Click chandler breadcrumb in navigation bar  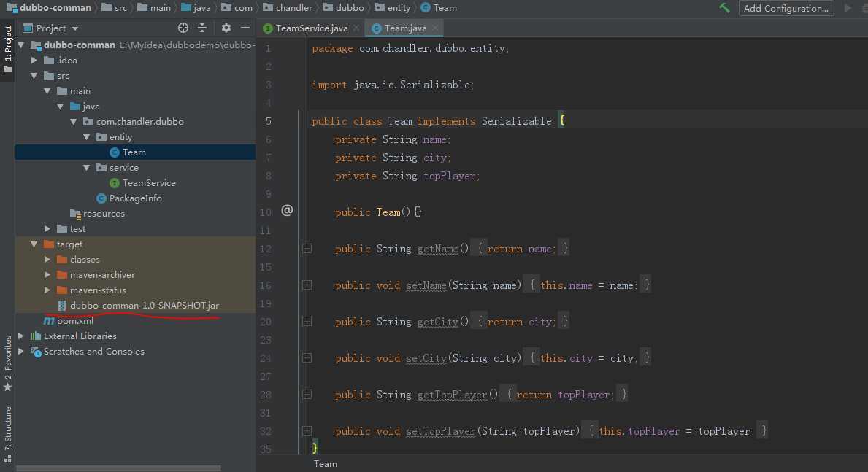pos(288,8)
